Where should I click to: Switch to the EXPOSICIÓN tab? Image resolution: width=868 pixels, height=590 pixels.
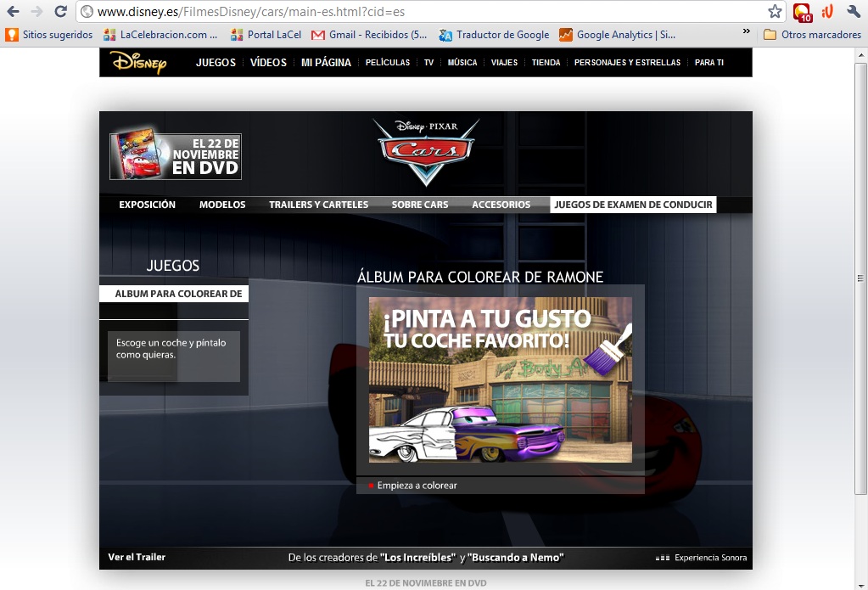click(x=148, y=205)
